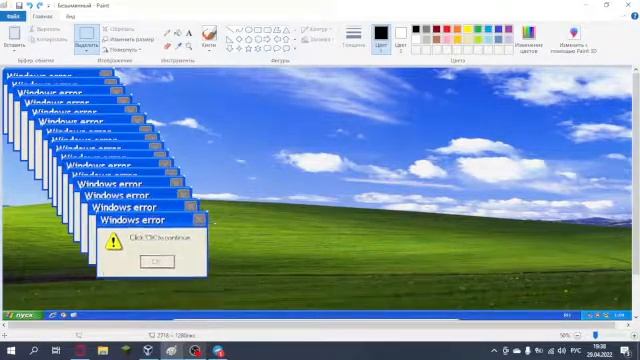
Task: Pick the purple color swatch
Action: click(x=509, y=29)
